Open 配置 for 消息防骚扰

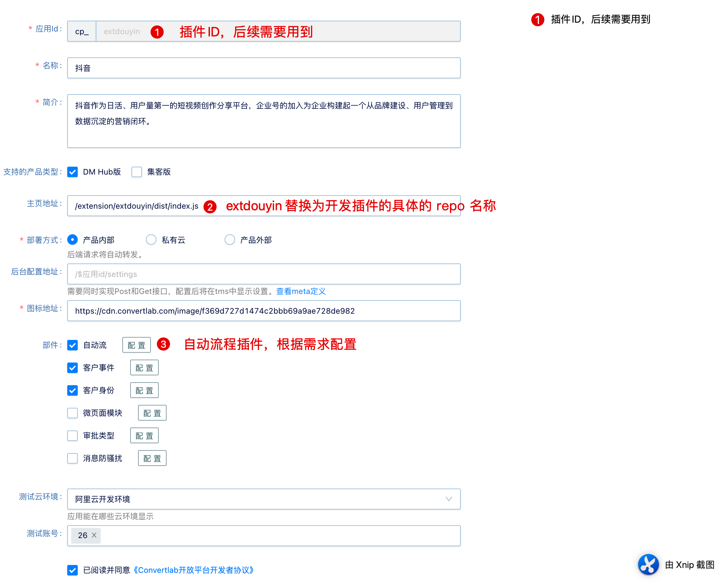coord(152,458)
